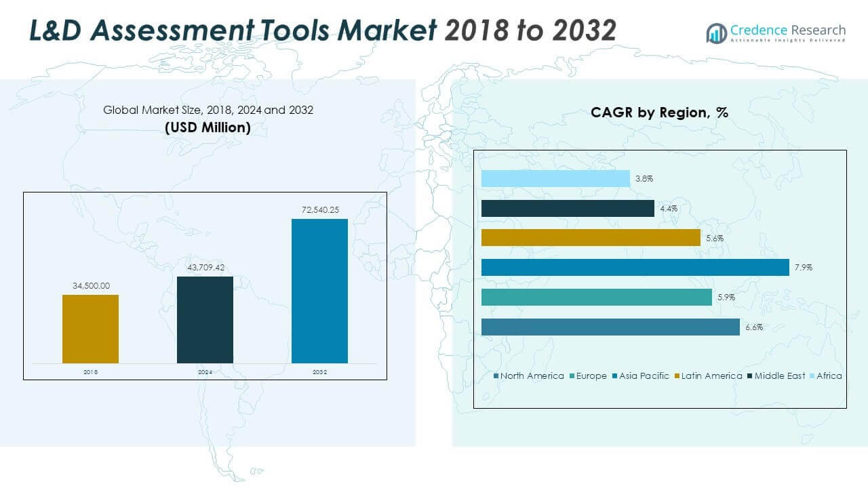Viewport: 868px width, 488px height.
Task: Click the Latin America gold CAGR bar
Action: click(x=590, y=237)
